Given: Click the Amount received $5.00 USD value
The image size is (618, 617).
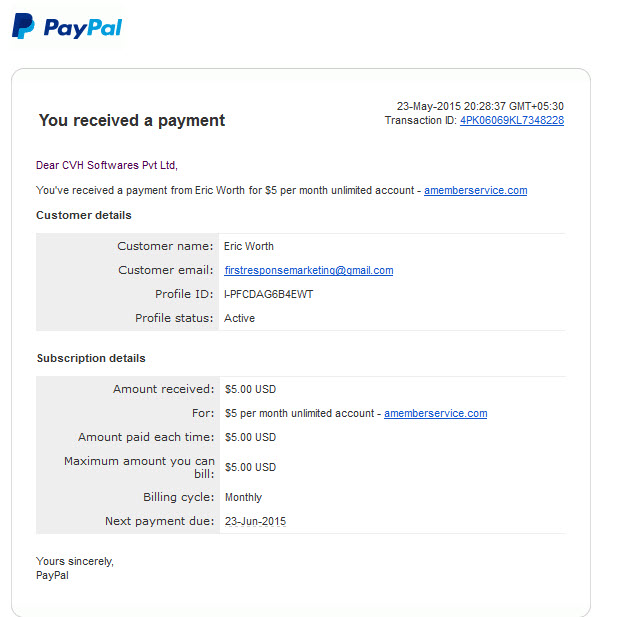Looking at the screenshot, I should click(250, 389).
